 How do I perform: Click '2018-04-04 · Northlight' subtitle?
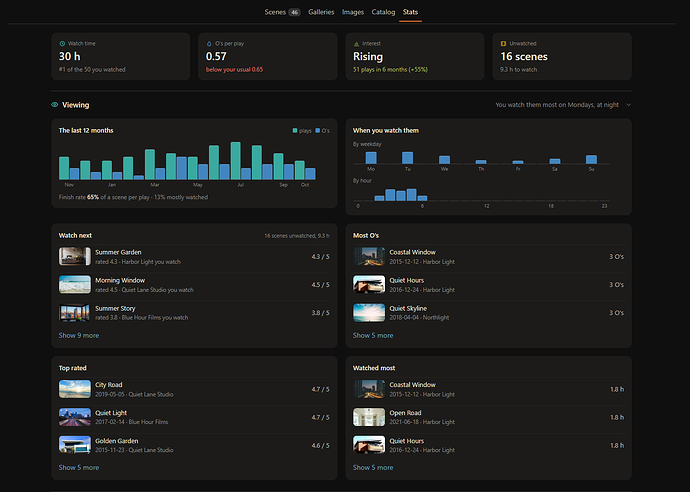[x=419, y=317]
